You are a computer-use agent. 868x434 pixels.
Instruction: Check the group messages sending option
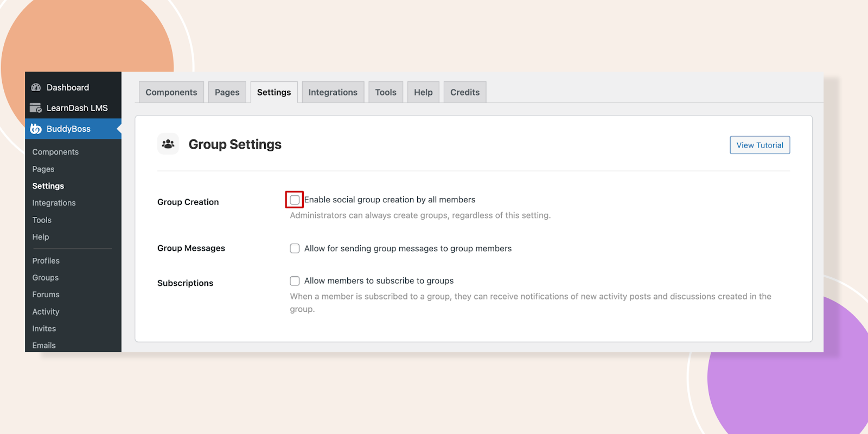click(295, 248)
